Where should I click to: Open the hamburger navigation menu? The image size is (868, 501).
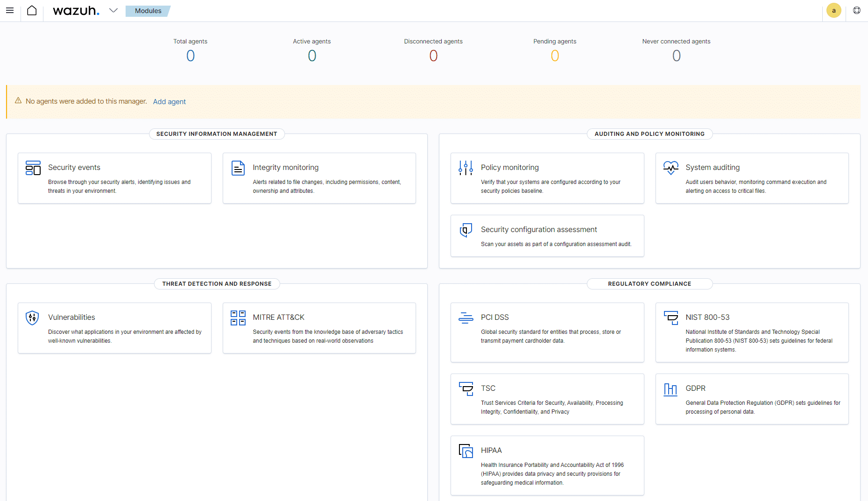[10, 10]
